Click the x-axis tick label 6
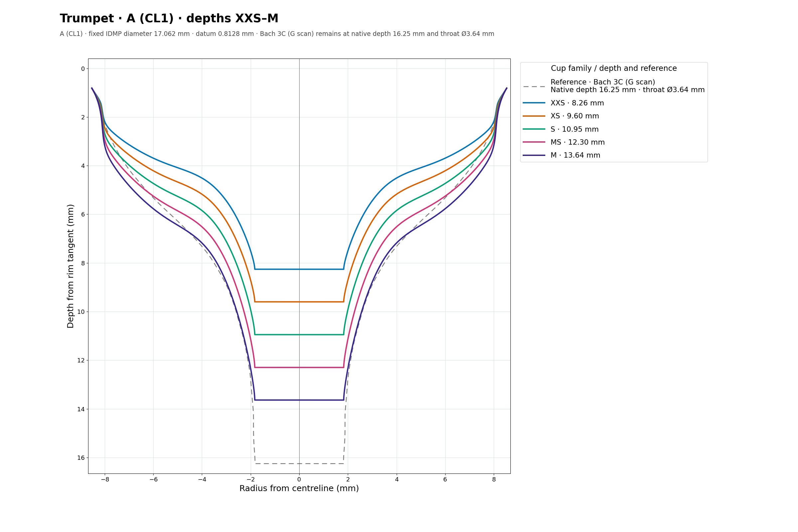This screenshot has height=532, width=798. (445, 479)
